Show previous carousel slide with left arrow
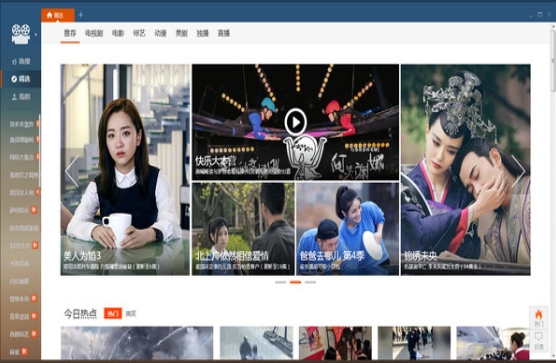The height and width of the screenshot is (363, 556). click(72, 171)
